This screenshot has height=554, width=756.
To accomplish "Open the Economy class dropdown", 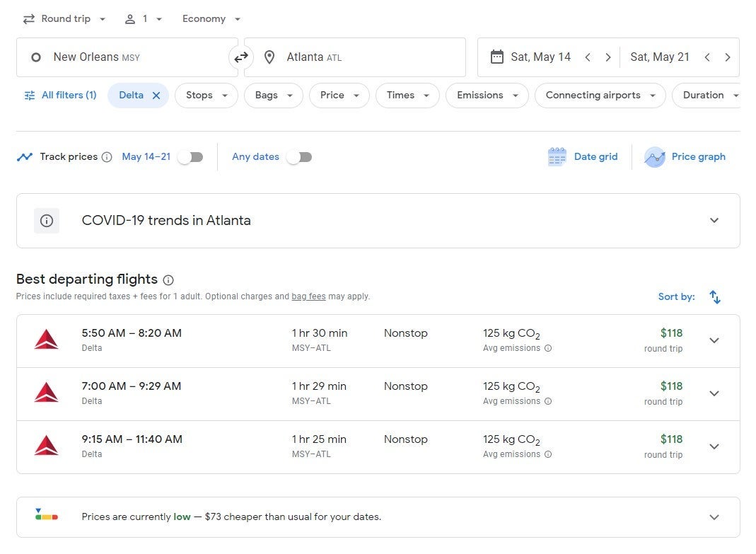I will pyautogui.click(x=211, y=19).
